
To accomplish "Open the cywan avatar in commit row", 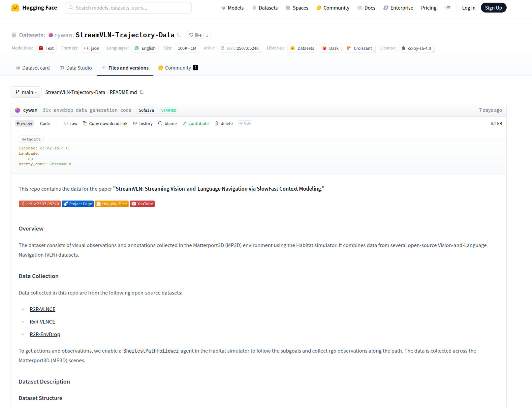I will pyautogui.click(x=17, y=110).
